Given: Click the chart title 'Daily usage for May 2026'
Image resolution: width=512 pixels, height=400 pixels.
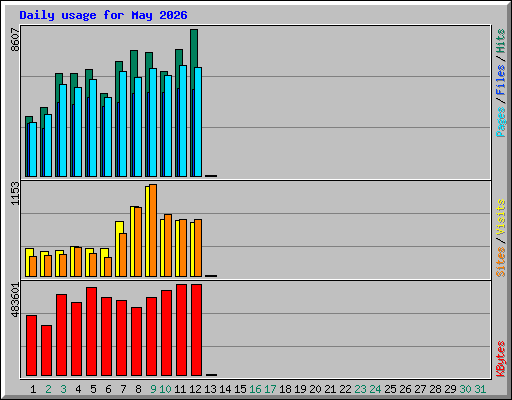Looking at the screenshot, I should 103,15.
